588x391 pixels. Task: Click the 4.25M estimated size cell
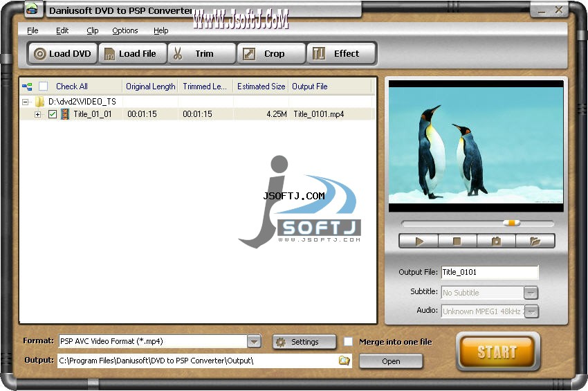click(x=277, y=114)
